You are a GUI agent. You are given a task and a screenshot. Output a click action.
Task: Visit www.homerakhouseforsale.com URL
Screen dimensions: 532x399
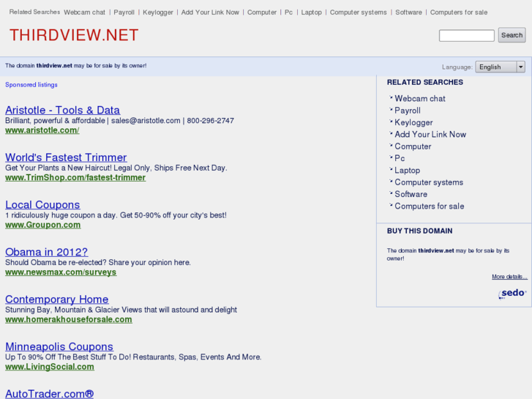(69, 319)
